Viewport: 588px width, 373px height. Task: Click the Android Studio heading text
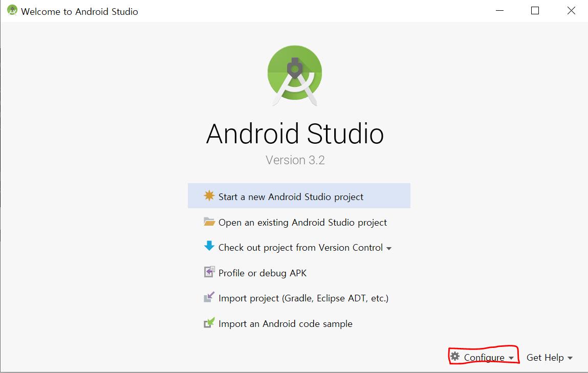pyautogui.click(x=295, y=134)
